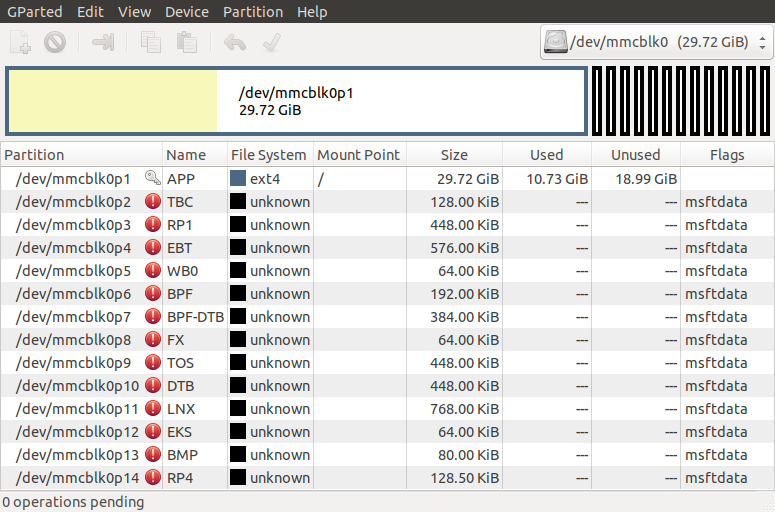The image size is (775, 512).
Task: Click the warning icon on the LNX row
Action: 153,408
